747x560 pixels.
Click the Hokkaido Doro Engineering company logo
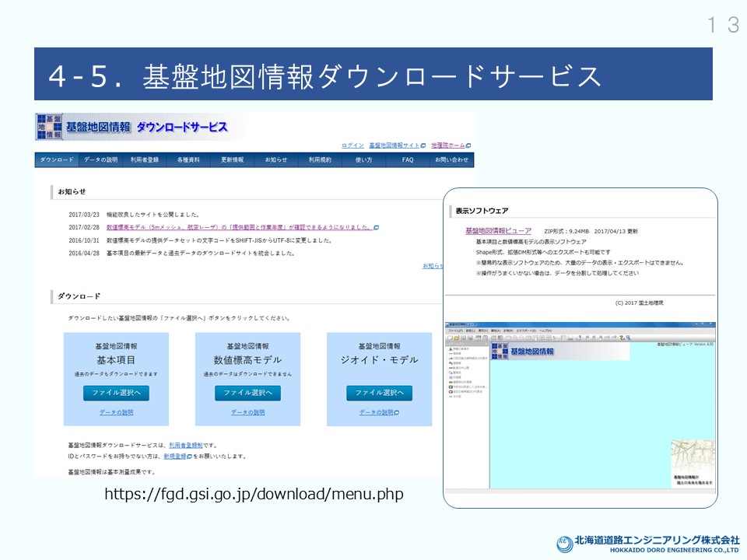(x=564, y=544)
